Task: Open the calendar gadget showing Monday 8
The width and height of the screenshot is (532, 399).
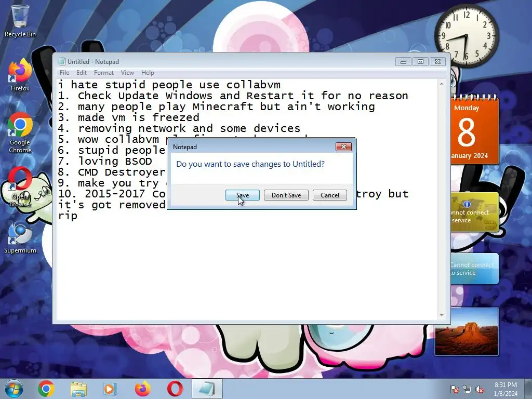Action: click(x=474, y=129)
